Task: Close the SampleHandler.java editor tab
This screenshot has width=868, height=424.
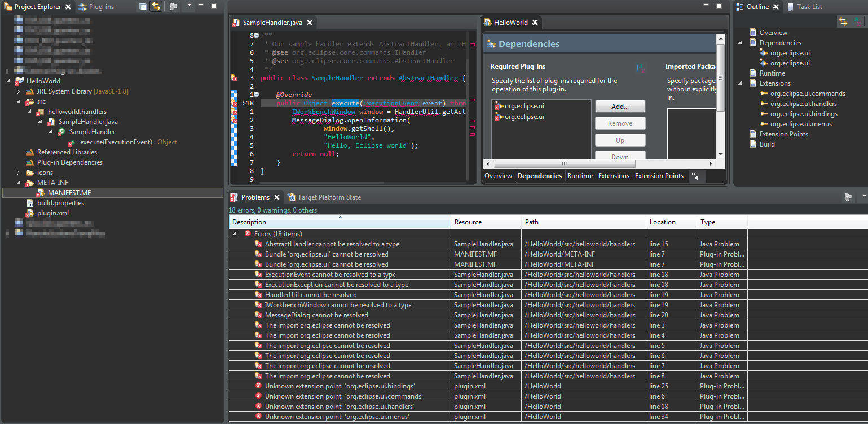Action: click(309, 23)
